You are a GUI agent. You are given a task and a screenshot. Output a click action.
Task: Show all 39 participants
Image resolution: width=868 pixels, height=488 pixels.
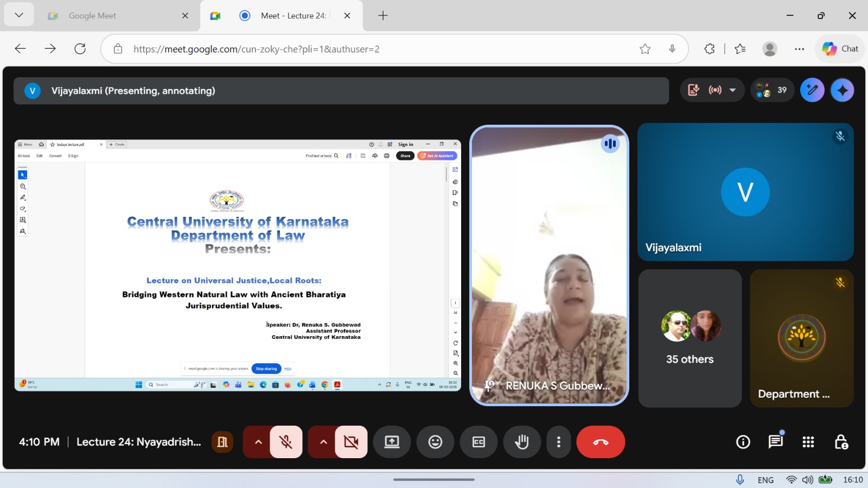click(772, 91)
